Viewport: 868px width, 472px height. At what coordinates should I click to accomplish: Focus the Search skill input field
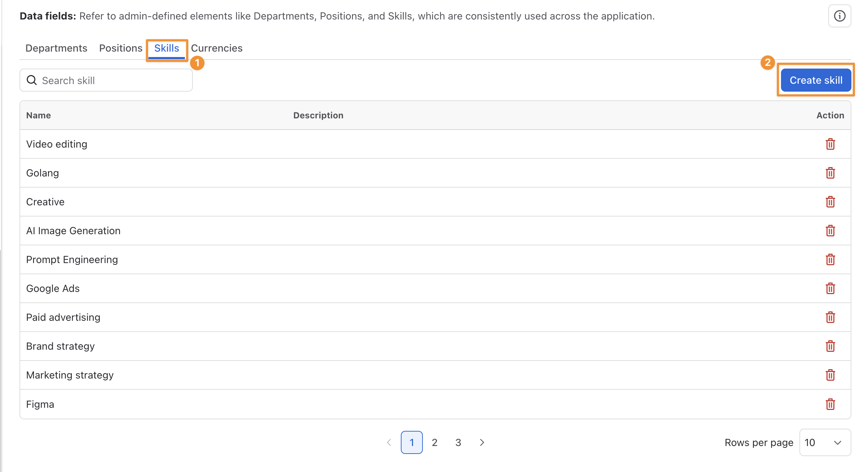point(106,80)
